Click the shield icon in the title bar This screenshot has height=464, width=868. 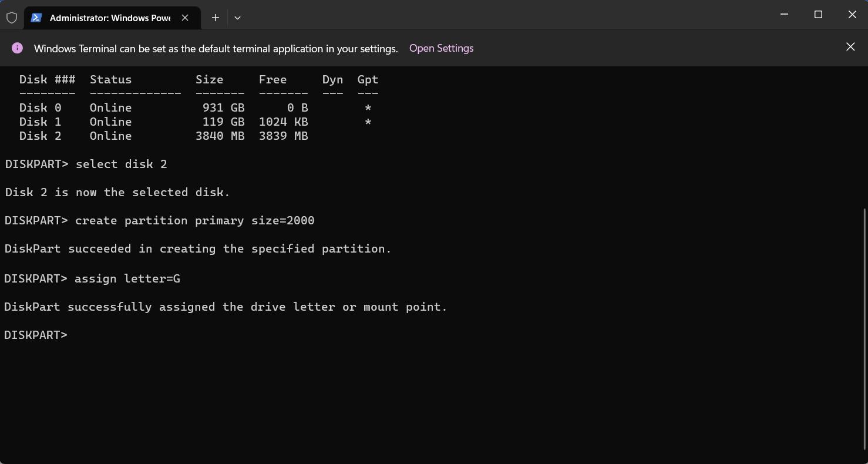click(12, 17)
